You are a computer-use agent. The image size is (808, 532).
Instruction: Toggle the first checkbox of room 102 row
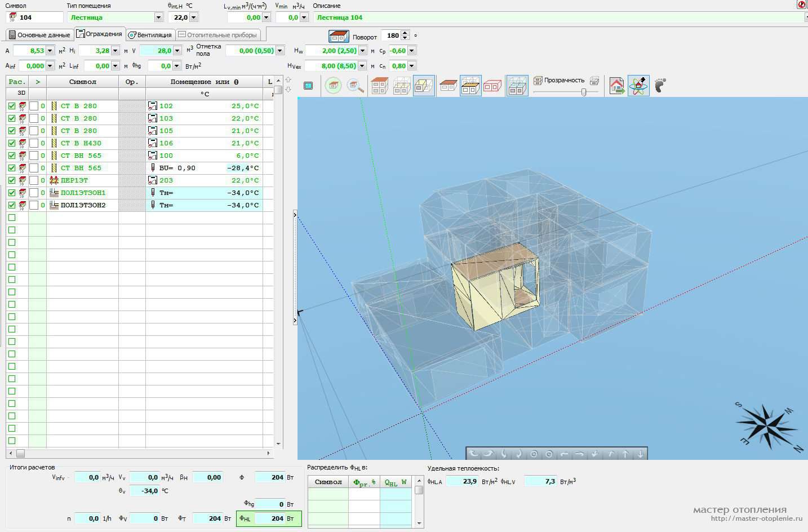pyautogui.click(x=12, y=106)
